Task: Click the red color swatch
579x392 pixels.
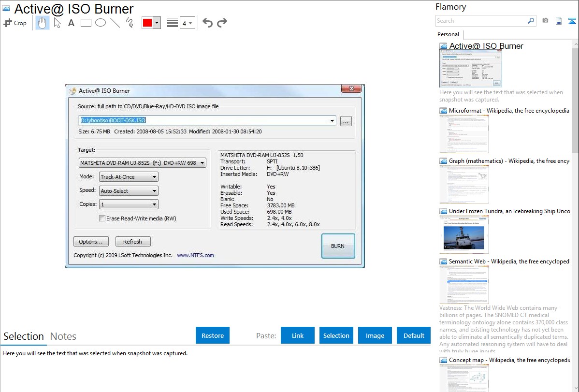Action: tap(147, 23)
